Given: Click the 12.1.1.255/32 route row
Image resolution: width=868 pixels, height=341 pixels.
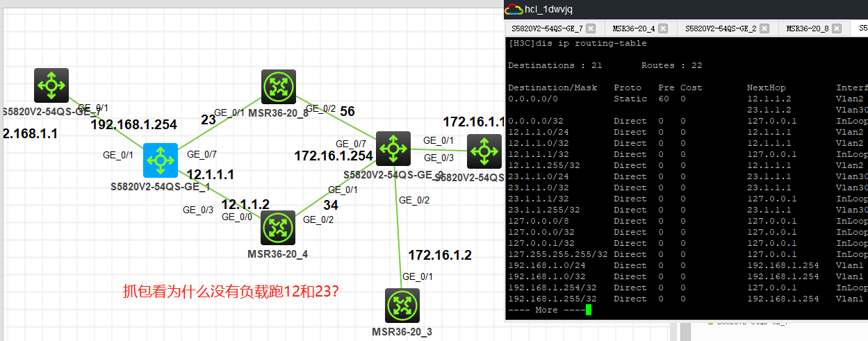Looking at the screenshot, I should [x=687, y=165].
